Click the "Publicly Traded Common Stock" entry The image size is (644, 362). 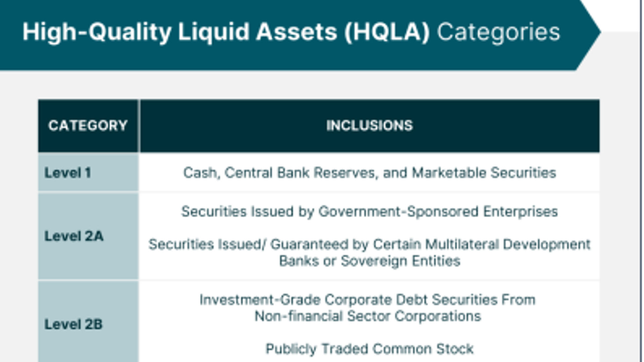(x=369, y=349)
